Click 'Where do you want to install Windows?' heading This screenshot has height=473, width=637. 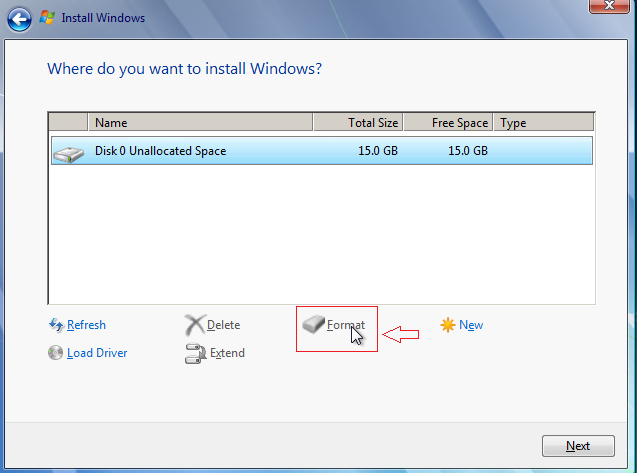(184, 69)
